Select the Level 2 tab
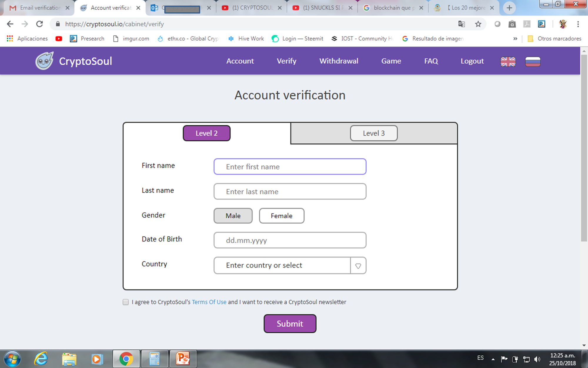This screenshot has height=368, width=588. pos(207,133)
